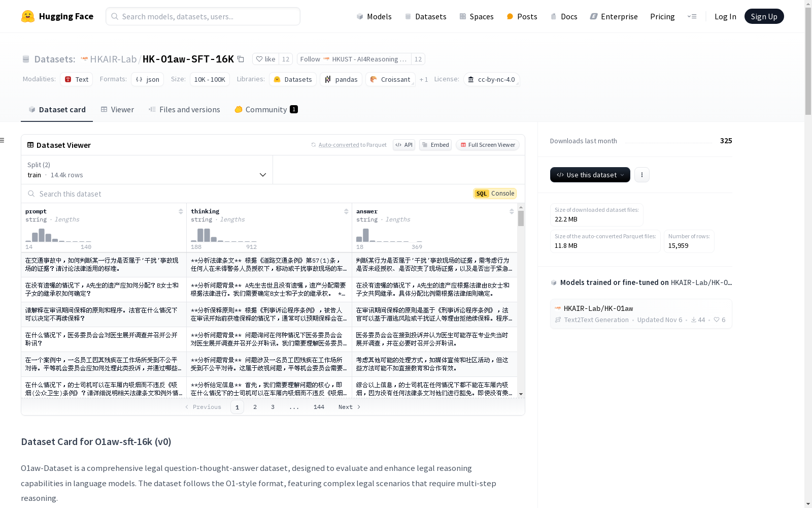Click the left-edge table of contents icon
The image size is (812, 508).
3,140
